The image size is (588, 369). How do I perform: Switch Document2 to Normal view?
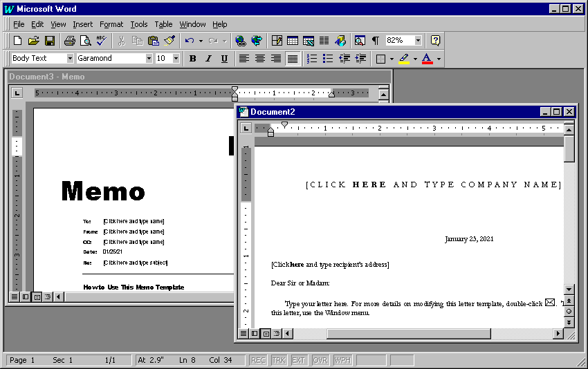coord(244,333)
